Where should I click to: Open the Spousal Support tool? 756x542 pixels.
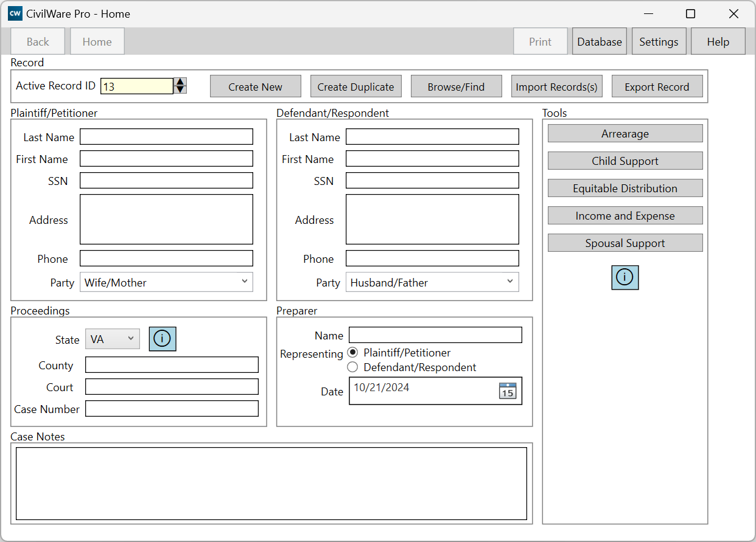click(625, 243)
